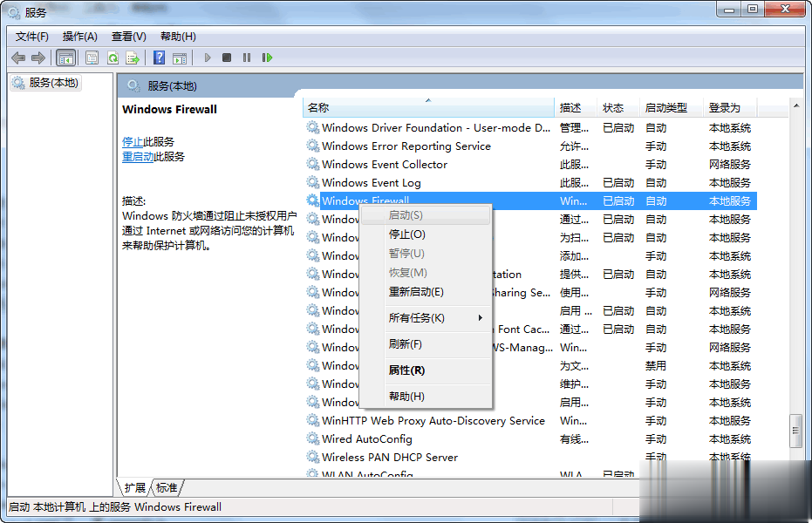Sort by 状态 column header

pyautogui.click(x=618, y=107)
